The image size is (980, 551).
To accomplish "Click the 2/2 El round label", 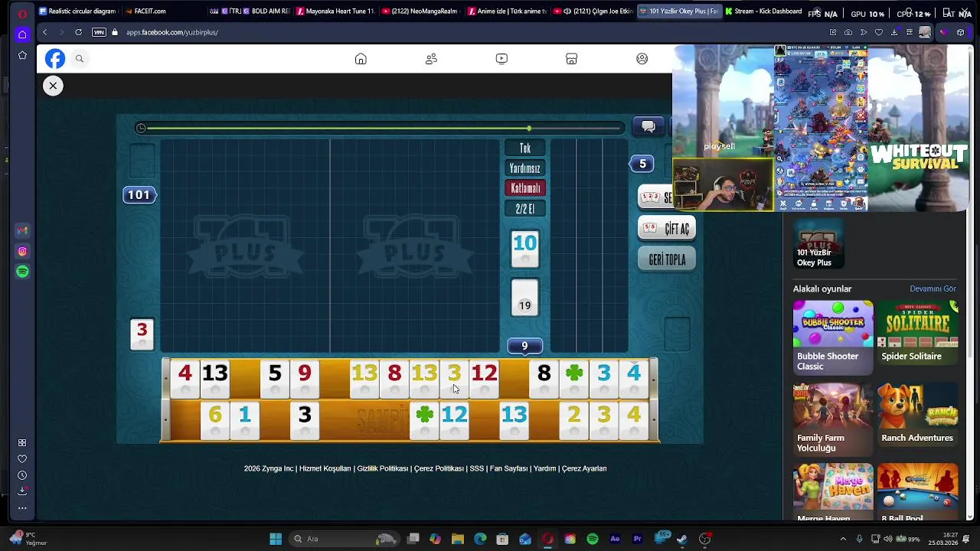I will 525,209.
